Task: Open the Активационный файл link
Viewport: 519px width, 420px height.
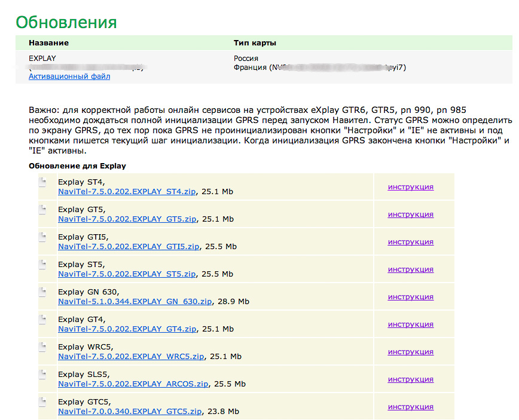Action: coord(69,76)
